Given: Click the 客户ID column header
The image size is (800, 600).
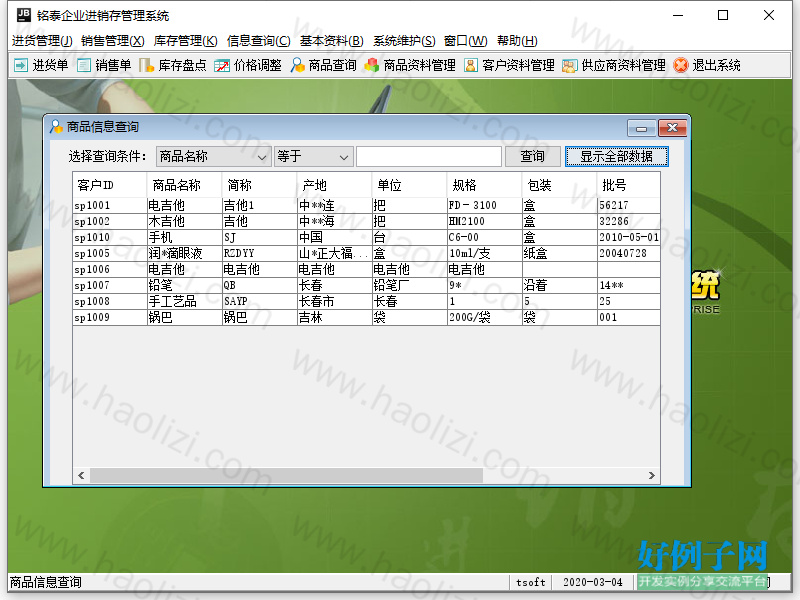Looking at the screenshot, I should [x=110, y=185].
